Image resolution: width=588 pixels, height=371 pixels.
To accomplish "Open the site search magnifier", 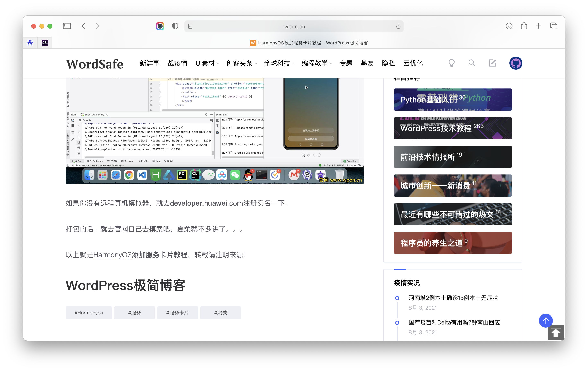I will [x=472, y=63].
